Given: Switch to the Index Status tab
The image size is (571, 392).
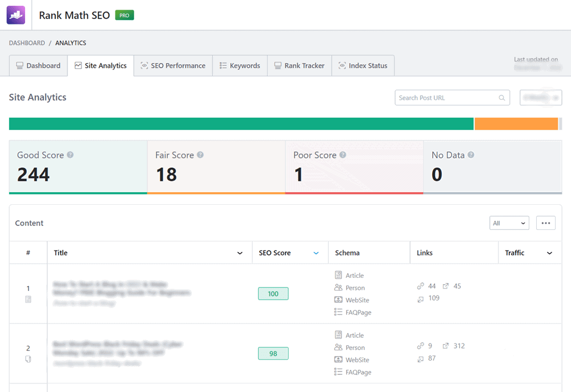Looking at the screenshot, I should [363, 66].
